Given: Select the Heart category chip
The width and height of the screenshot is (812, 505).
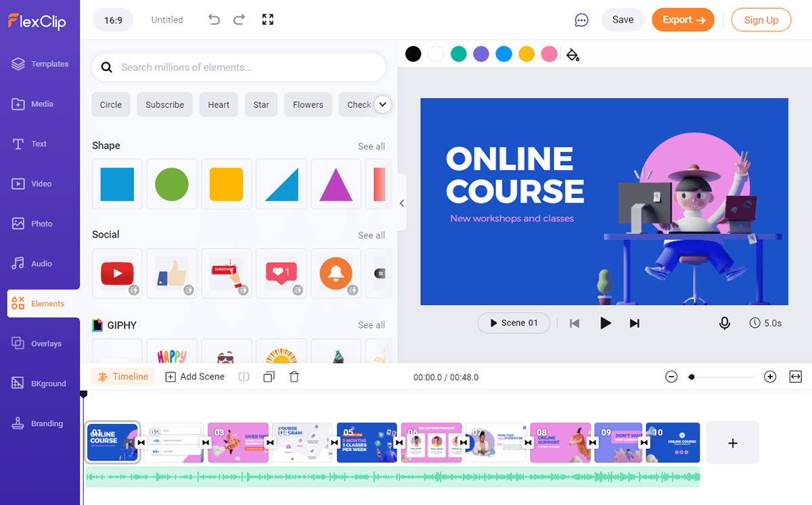Looking at the screenshot, I should [218, 104].
